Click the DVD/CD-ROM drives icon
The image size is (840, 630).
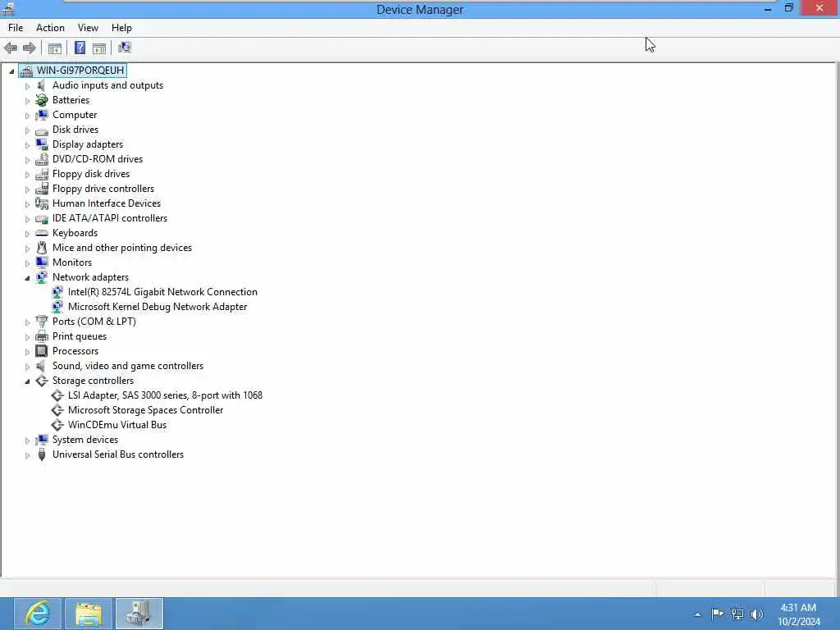(x=42, y=159)
